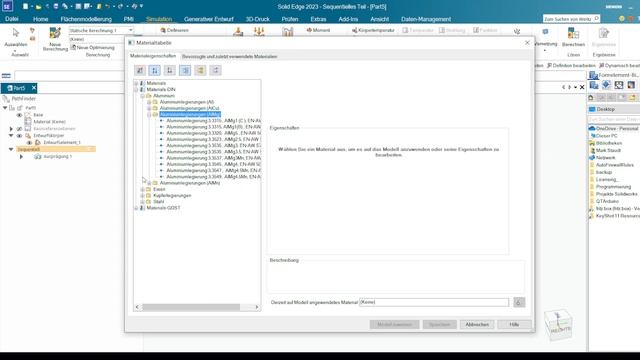The width and height of the screenshot is (640, 360).
Task: Click the sixth Materialtabelle toolbar icon
Action: 215,70
